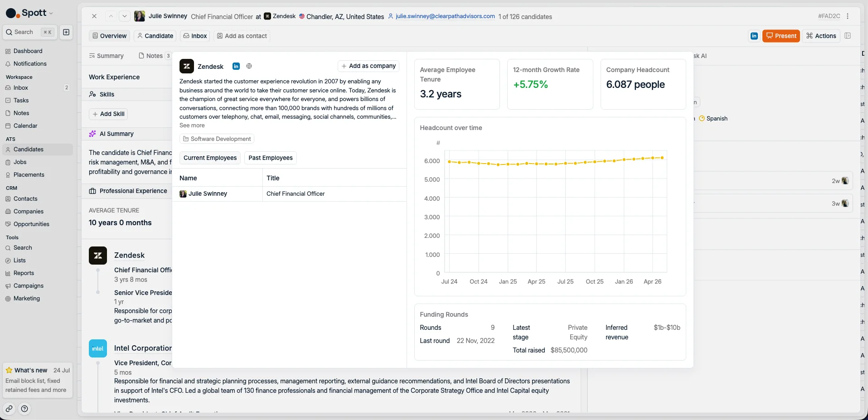Click the Add Skill button

108,114
